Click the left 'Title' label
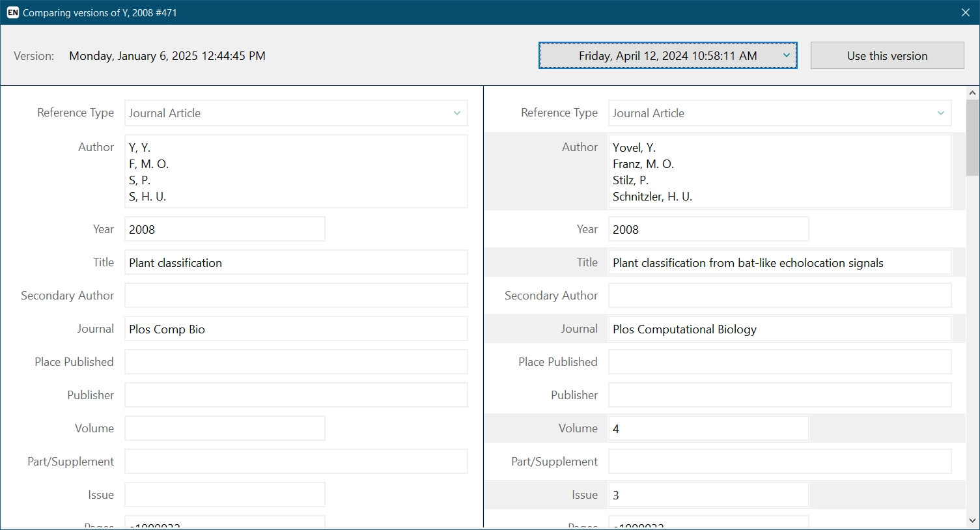This screenshot has width=980, height=530. pos(104,262)
